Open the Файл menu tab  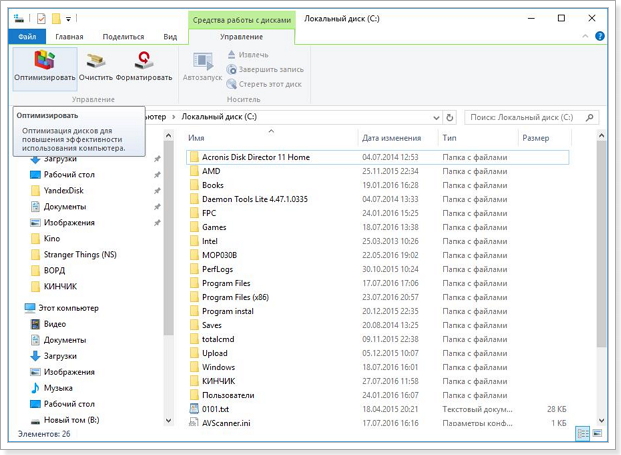27,36
